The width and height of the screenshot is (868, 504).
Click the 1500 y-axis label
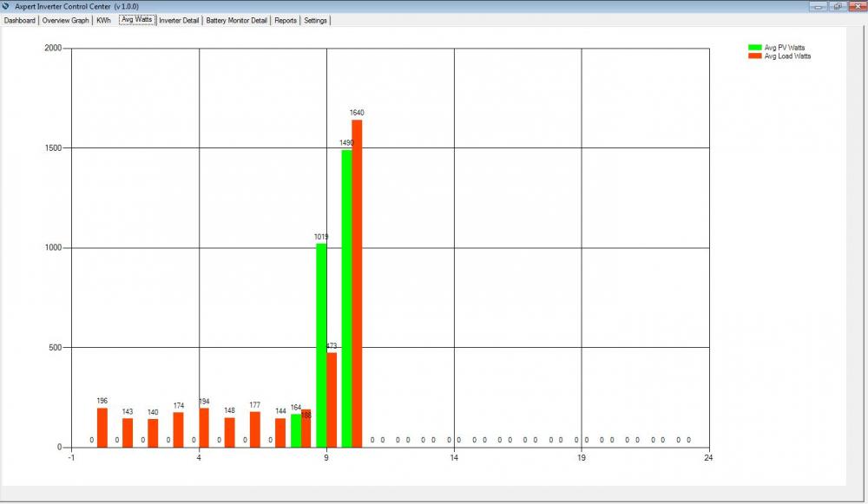tap(53, 147)
